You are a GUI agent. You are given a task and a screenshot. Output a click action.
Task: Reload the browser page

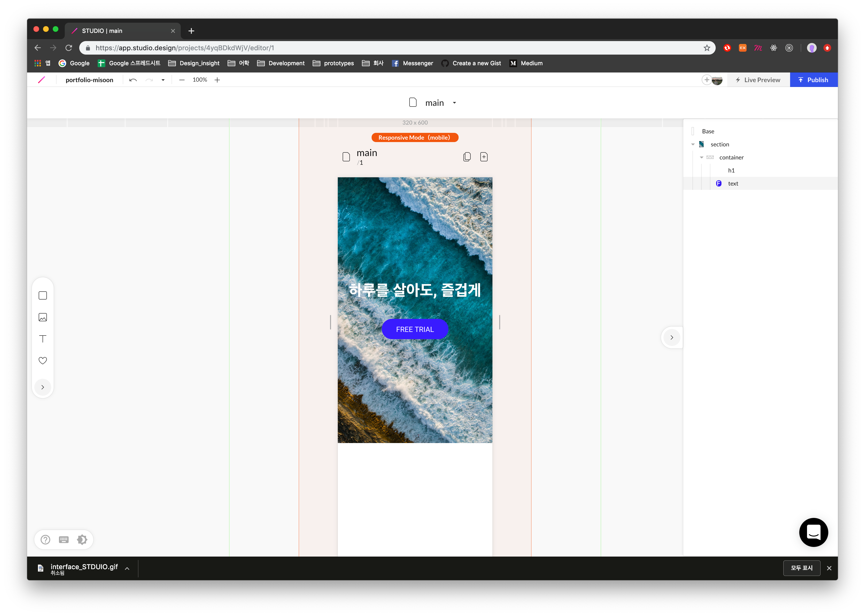pyautogui.click(x=69, y=48)
